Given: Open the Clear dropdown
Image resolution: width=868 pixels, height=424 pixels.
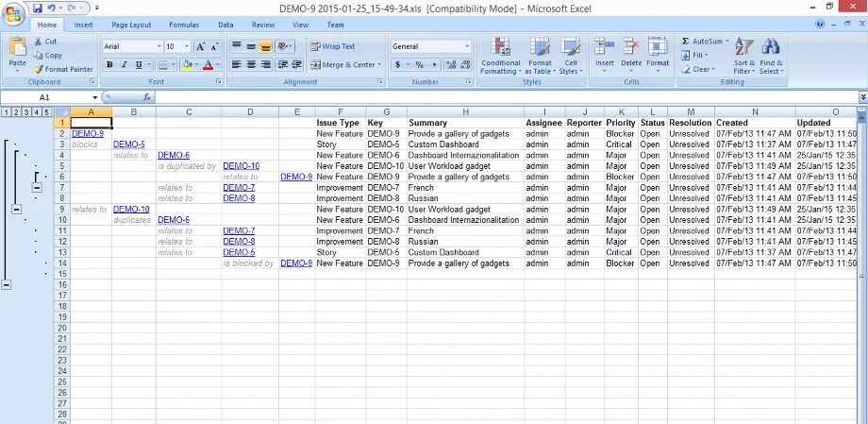Looking at the screenshot, I should pos(697,69).
